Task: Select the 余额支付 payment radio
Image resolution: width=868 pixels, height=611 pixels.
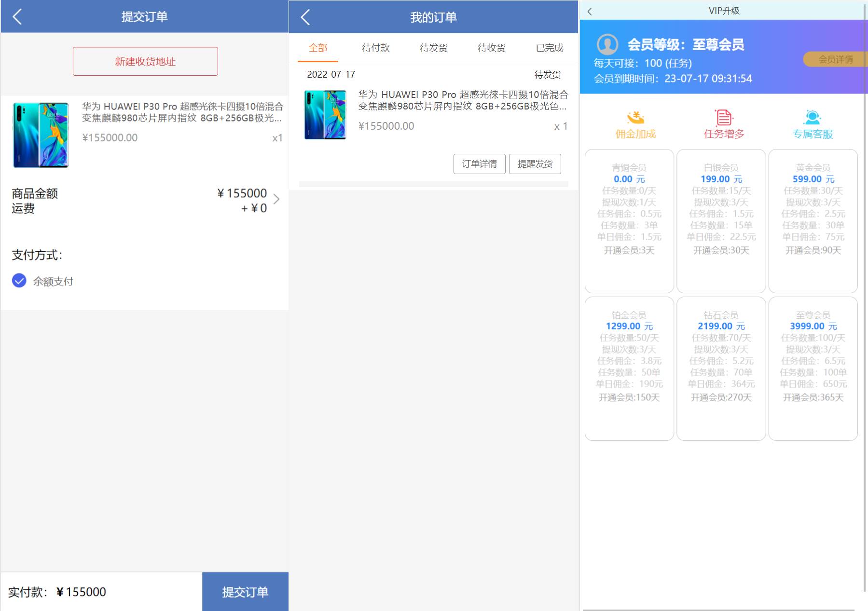Action: [19, 281]
